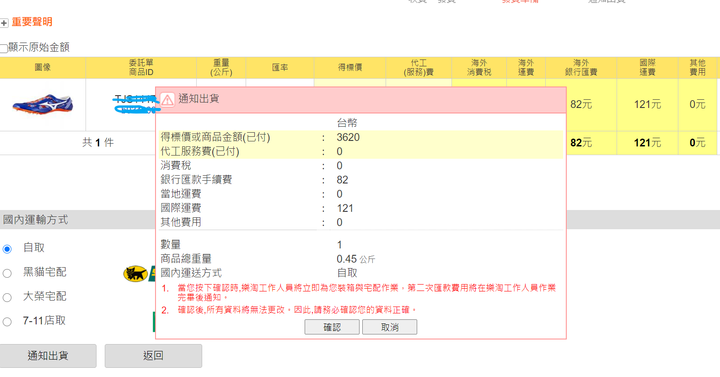Viewport: 720px width, 377px height.
Task: Click the 海外運費 column header
Action: pyautogui.click(x=526, y=68)
